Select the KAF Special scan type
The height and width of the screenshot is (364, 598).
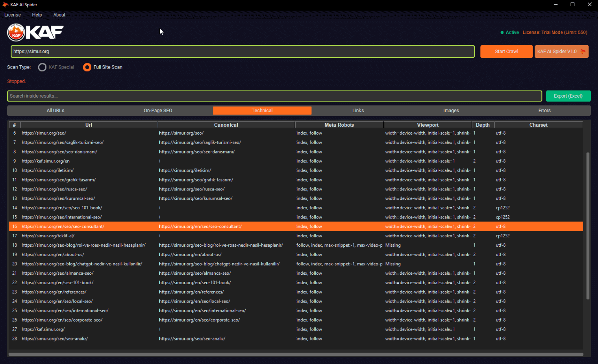(43, 67)
